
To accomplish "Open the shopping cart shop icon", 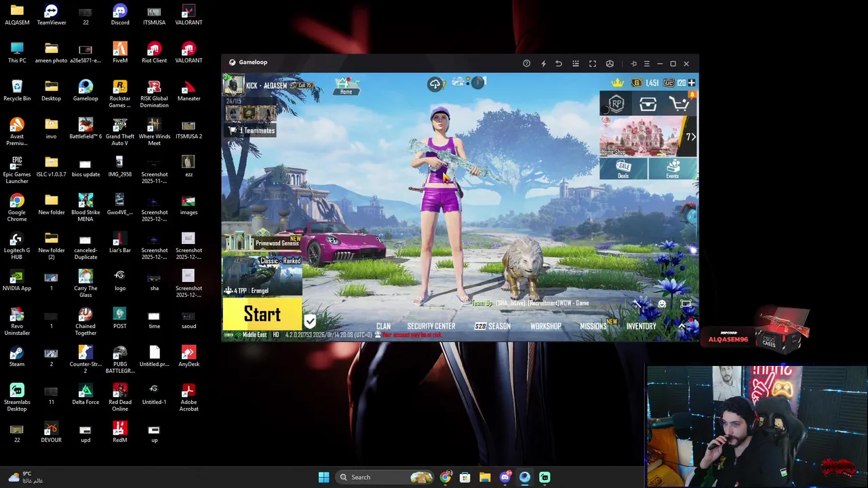I will click(x=679, y=104).
